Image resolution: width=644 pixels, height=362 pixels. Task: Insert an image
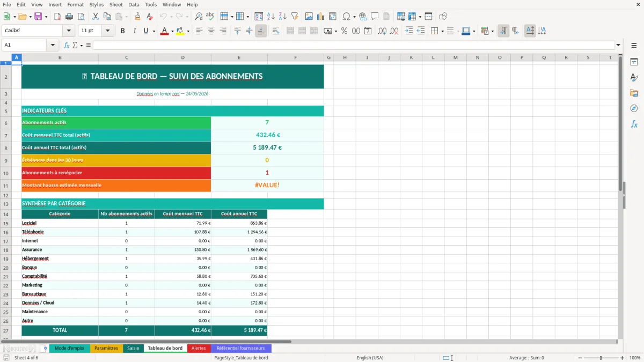tap(309, 17)
